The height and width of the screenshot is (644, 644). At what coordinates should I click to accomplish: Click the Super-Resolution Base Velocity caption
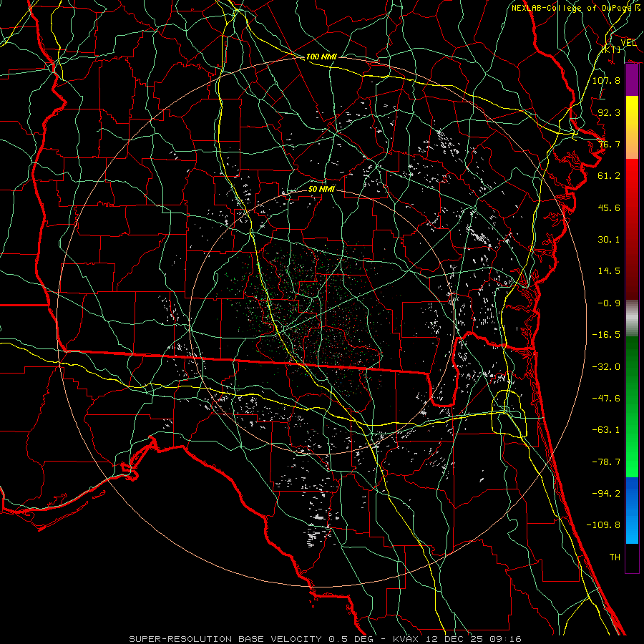[326, 639]
